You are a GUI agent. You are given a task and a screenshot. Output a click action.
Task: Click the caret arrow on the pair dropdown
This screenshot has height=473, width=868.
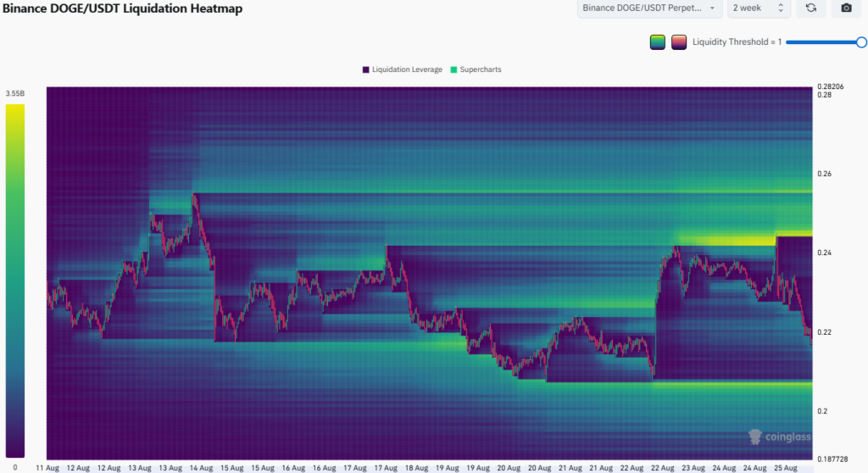712,8
